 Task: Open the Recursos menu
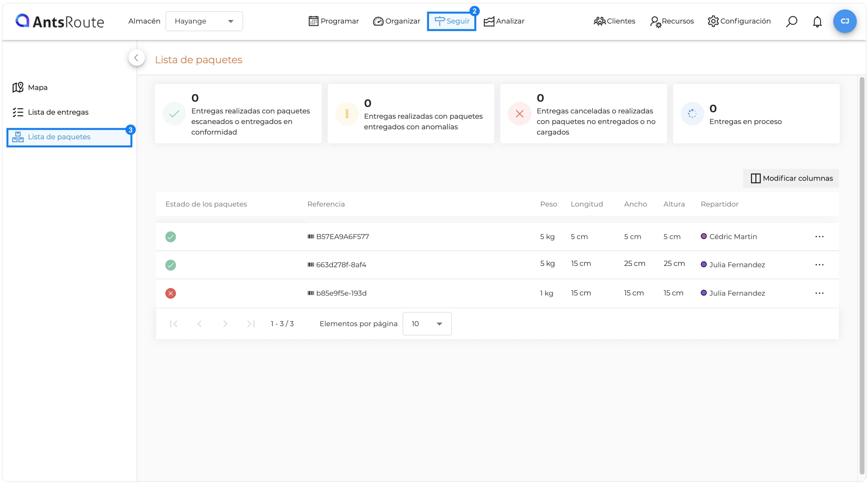click(672, 21)
